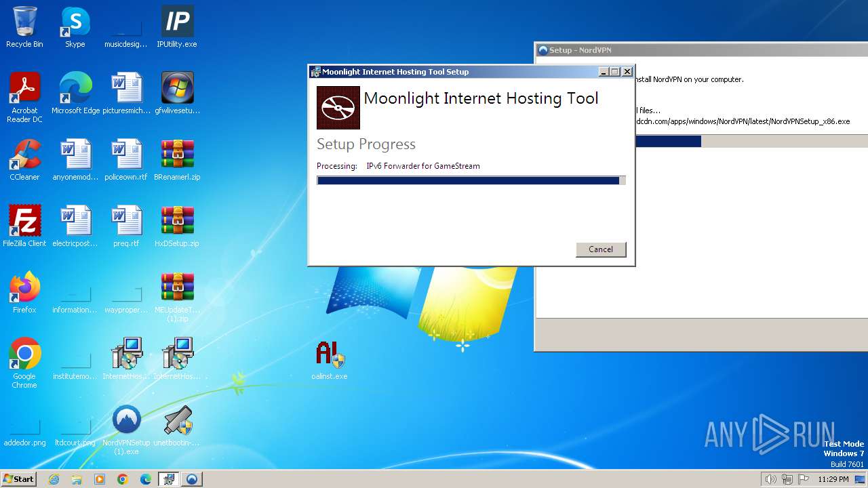Select the gfwlivesetu... installer icon
This screenshot has height=488, width=868.
(177, 94)
